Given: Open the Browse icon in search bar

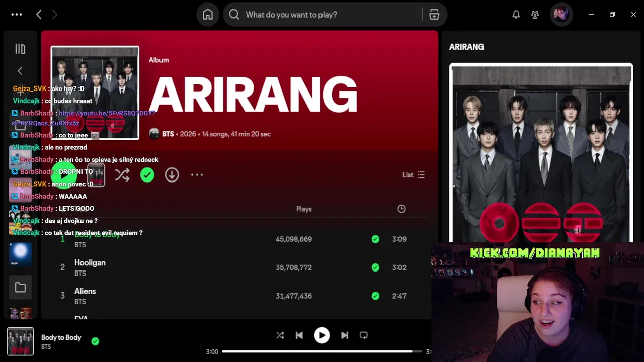Looking at the screenshot, I should [434, 15].
